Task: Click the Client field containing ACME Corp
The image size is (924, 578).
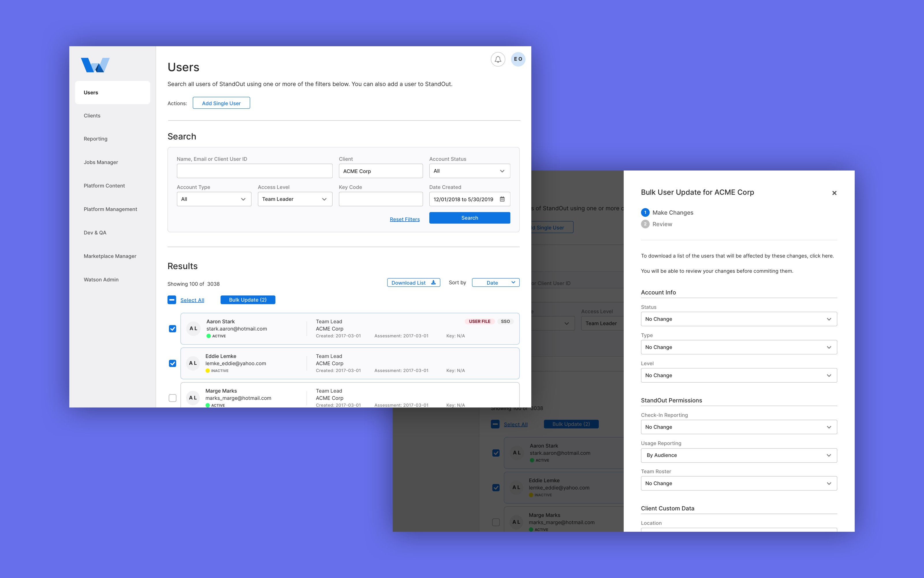Action: click(381, 171)
